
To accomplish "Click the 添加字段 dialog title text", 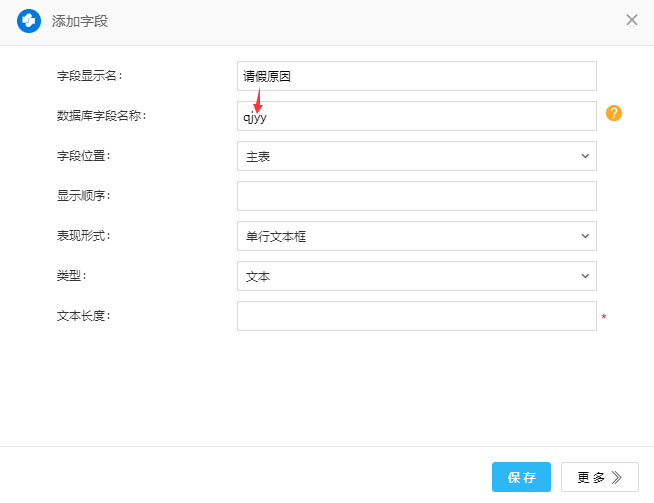I will coord(79,20).
